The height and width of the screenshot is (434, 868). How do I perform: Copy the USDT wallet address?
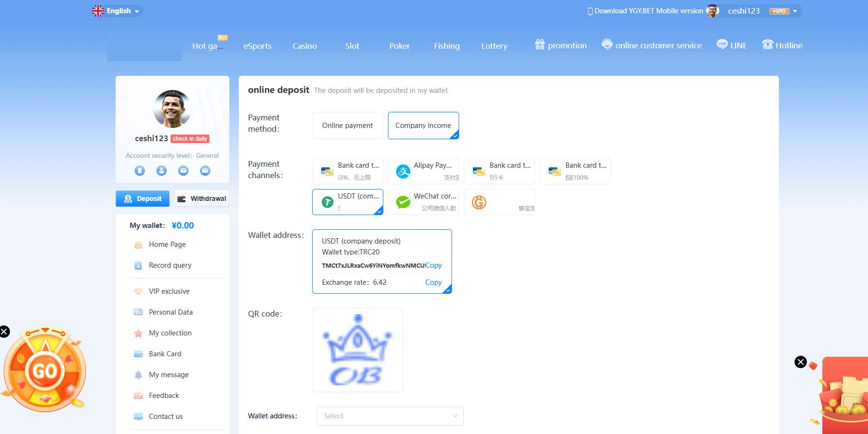(x=434, y=265)
